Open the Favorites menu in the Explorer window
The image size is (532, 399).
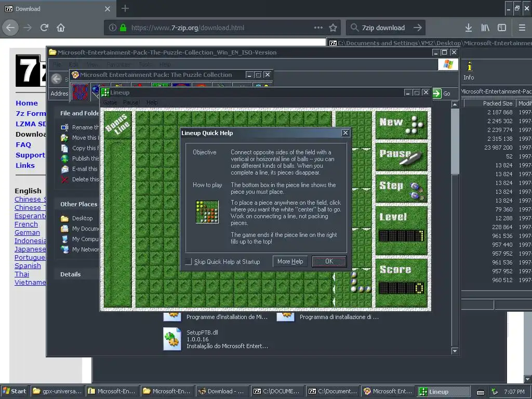coord(118,64)
